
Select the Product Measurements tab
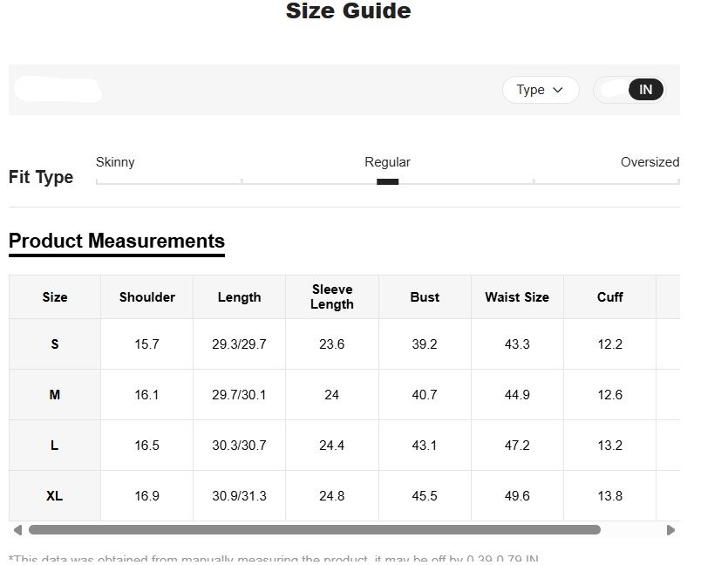[x=117, y=242]
